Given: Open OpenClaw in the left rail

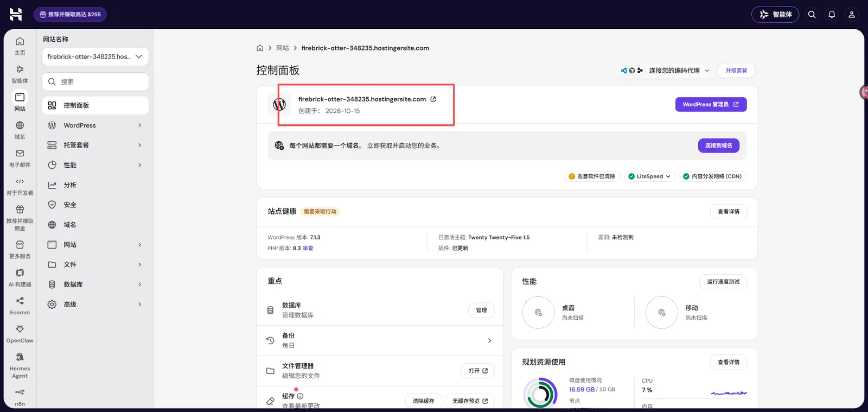Looking at the screenshot, I should (20, 334).
